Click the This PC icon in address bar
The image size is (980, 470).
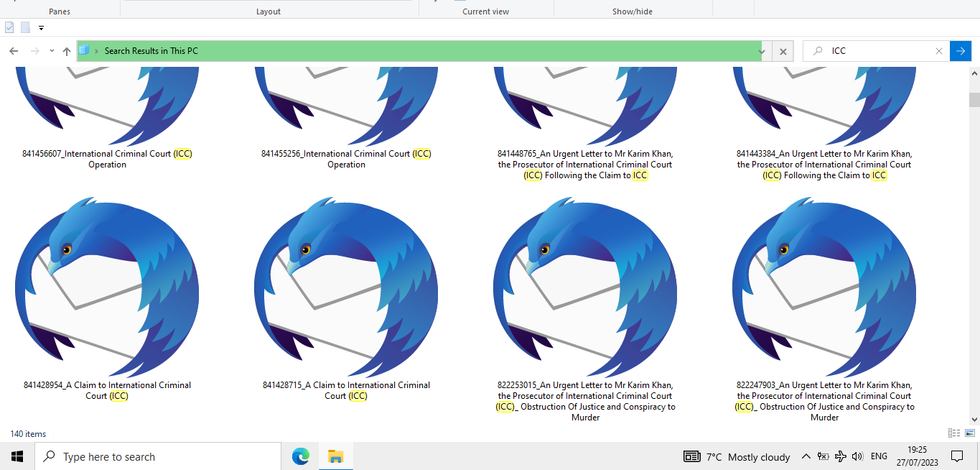coord(84,50)
